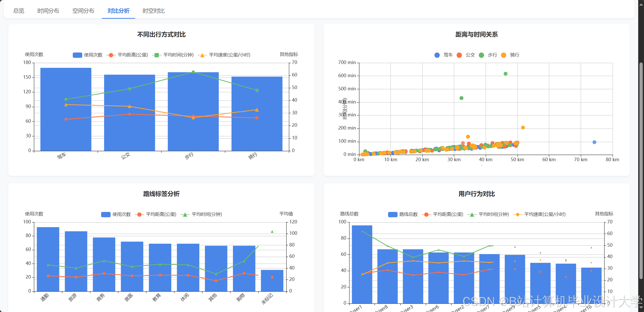
Task: Click the green 步行 legend dot in scatter chart
Action: [481, 55]
